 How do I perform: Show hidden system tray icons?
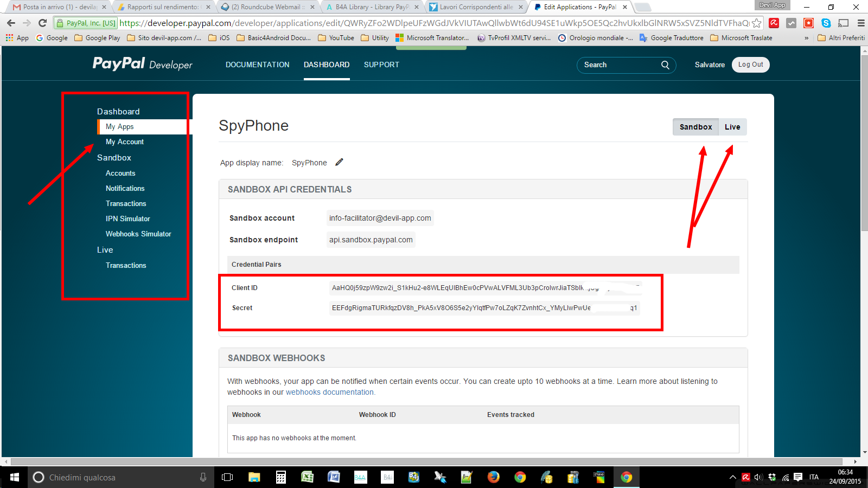click(732, 477)
